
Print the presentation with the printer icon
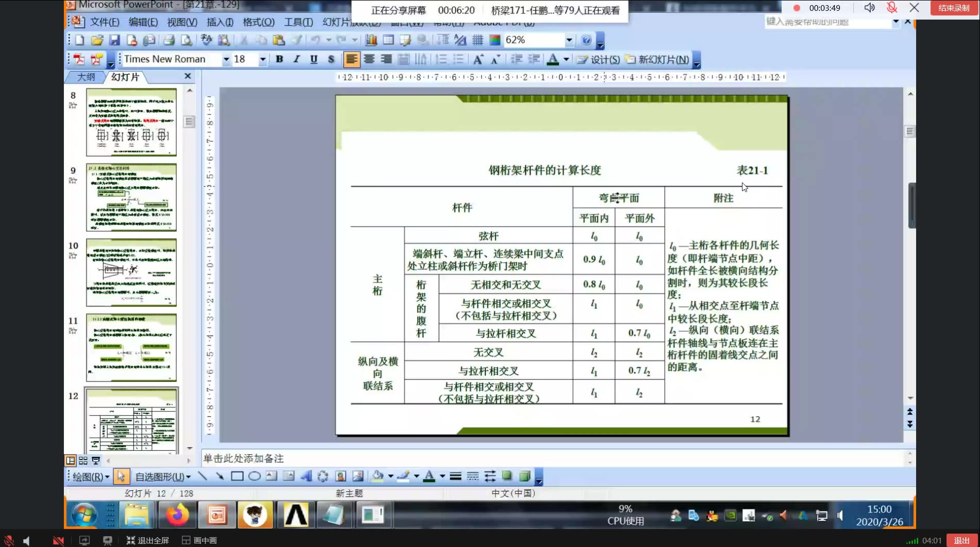(168, 40)
